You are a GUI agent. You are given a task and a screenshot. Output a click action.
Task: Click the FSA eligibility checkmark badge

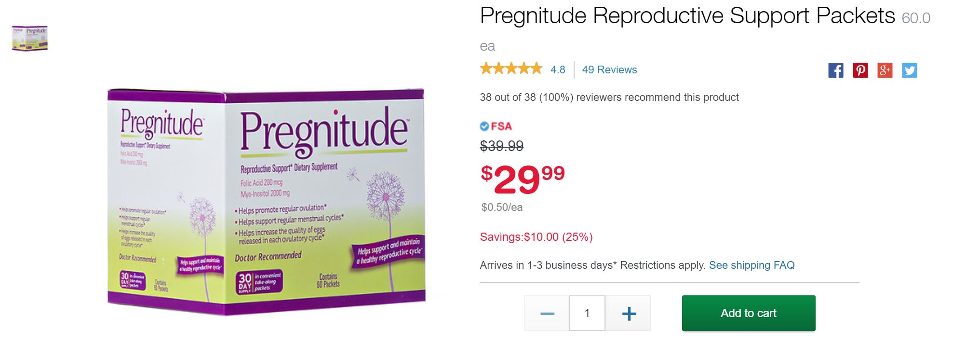[x=484, y=126]
